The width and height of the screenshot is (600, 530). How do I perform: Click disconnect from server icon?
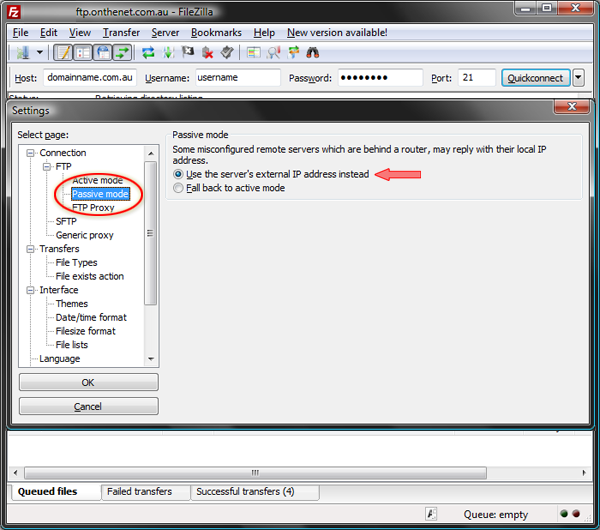tap(208, 52)
